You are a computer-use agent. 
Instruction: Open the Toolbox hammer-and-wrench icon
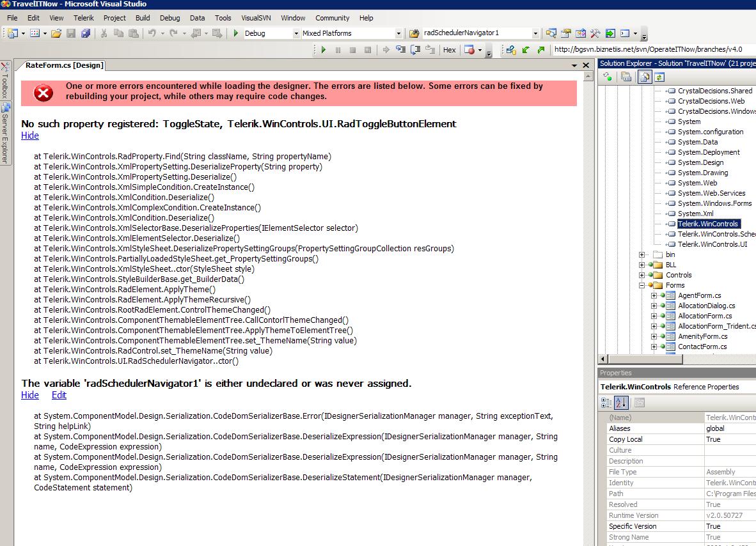pos(595,33)
